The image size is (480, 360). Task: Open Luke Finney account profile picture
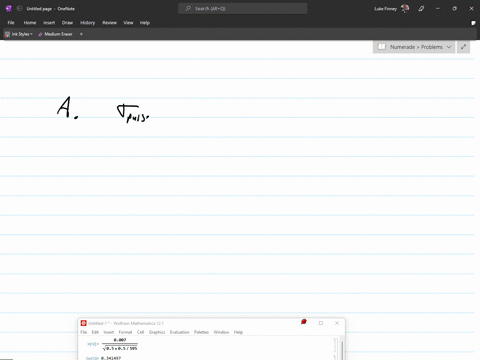(x=405, y=9)
